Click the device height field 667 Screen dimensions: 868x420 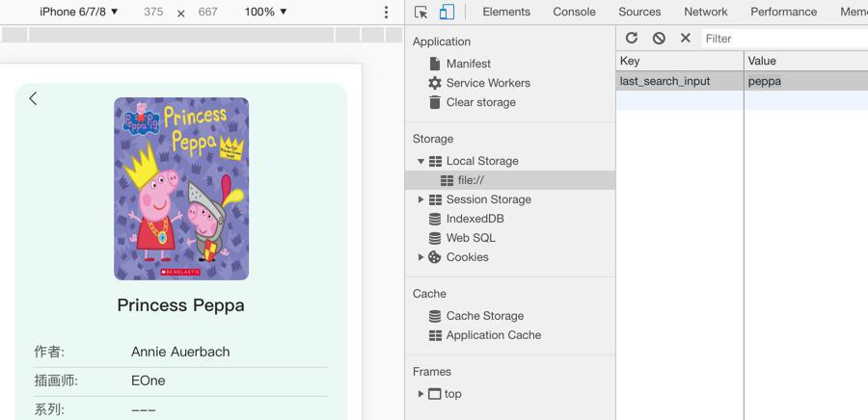point(207,12)
